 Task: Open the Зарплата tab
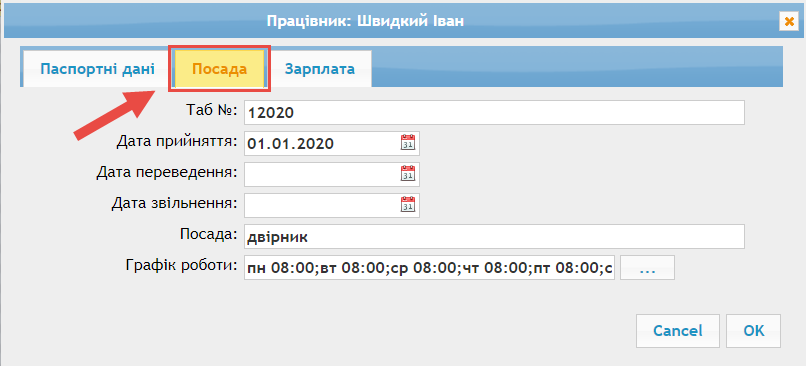click(320, 69)
